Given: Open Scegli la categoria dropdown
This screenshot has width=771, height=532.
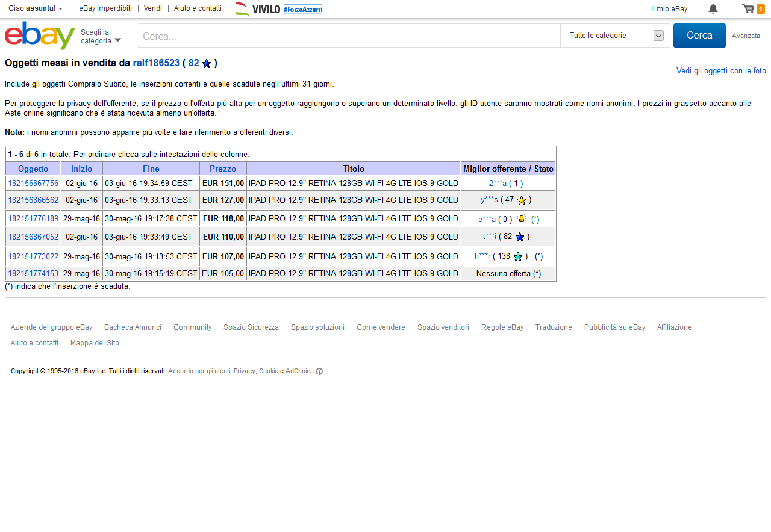Looking at the screenshot, I should pyautogui.click(x=101, y=37).
